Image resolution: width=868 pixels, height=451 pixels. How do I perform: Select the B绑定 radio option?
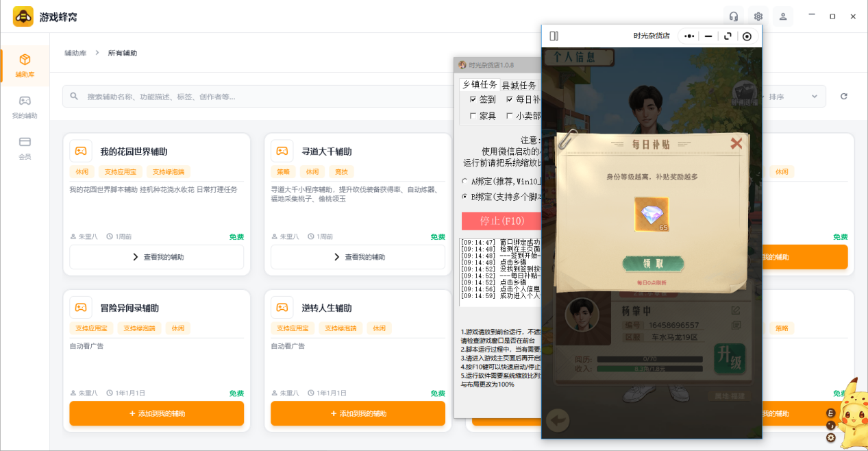pos(465,197)
